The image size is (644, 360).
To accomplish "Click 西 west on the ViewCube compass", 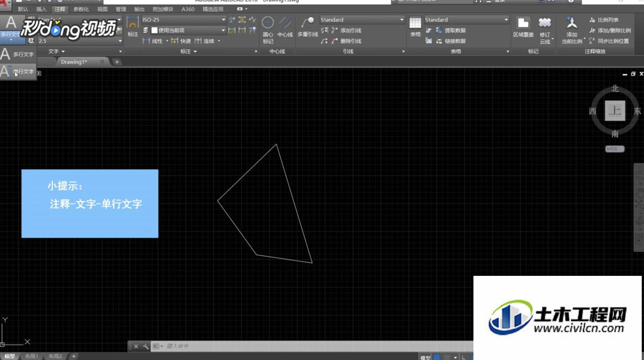I will [x=593, y=111].
